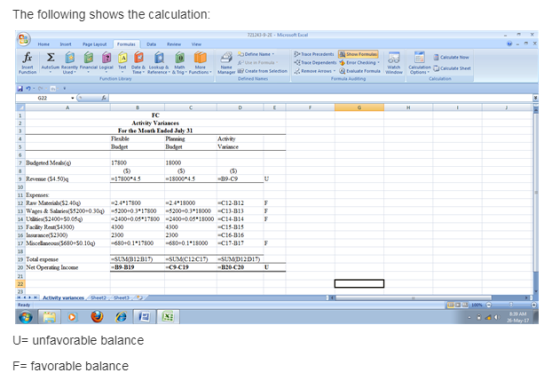Viewport: 560px width, 373px height.
Task: Launch Firefox from the taskbar
Action: [97, 317]
